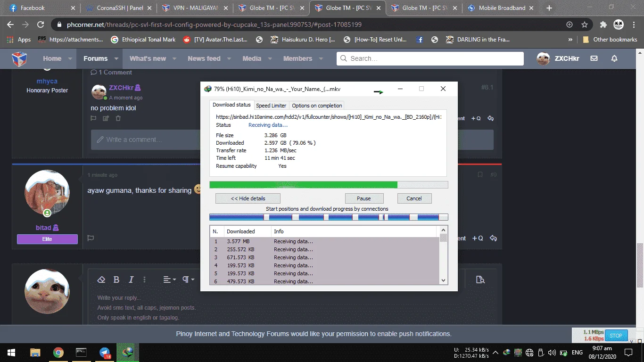The image size is (644, 362).
Task: Select connection 1 row with 3.577 MB
Action: (x=324, y=241)
